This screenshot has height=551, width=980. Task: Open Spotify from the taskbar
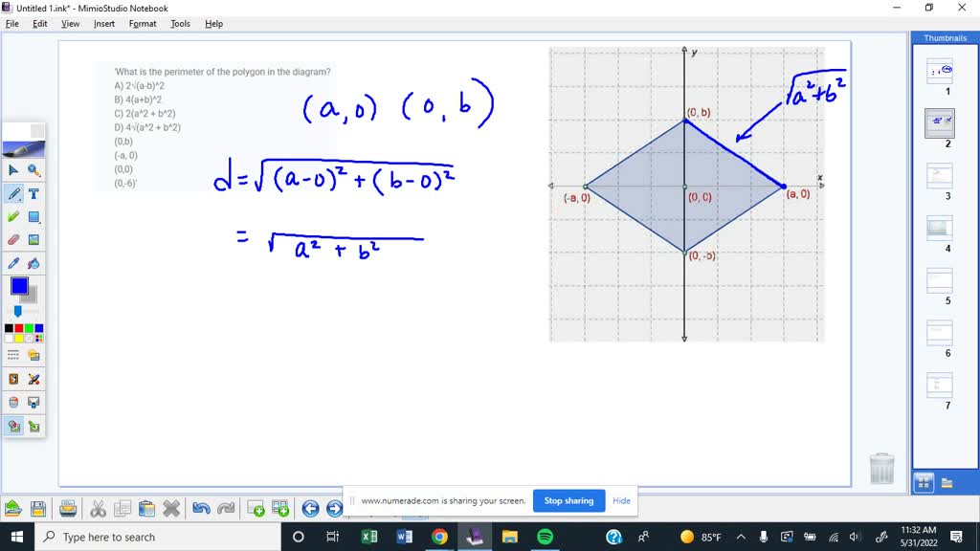(545, 537)
